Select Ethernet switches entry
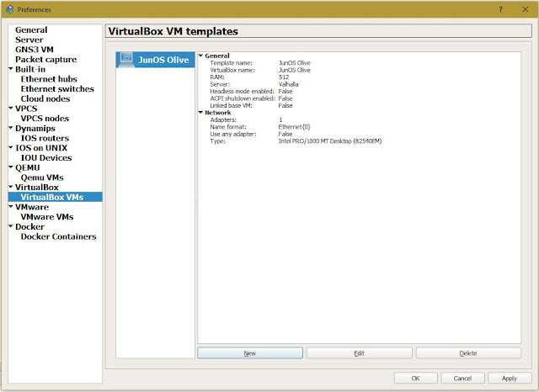This screenshot has width=539, height=392. [57, 89]
